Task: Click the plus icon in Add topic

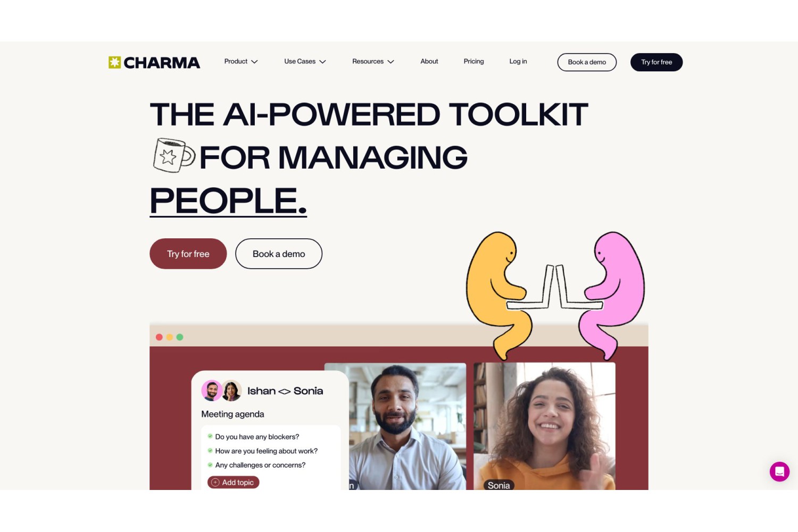Action: point(215,483)
